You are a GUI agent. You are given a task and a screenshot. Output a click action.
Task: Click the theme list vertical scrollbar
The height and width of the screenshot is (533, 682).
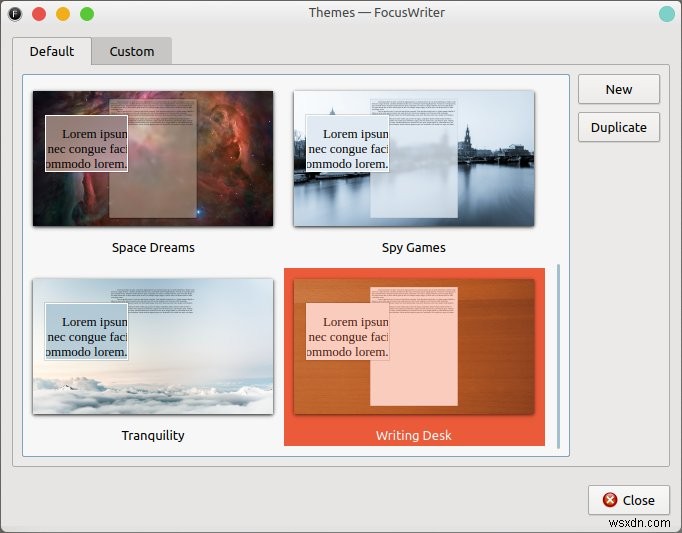coord(558,356)
